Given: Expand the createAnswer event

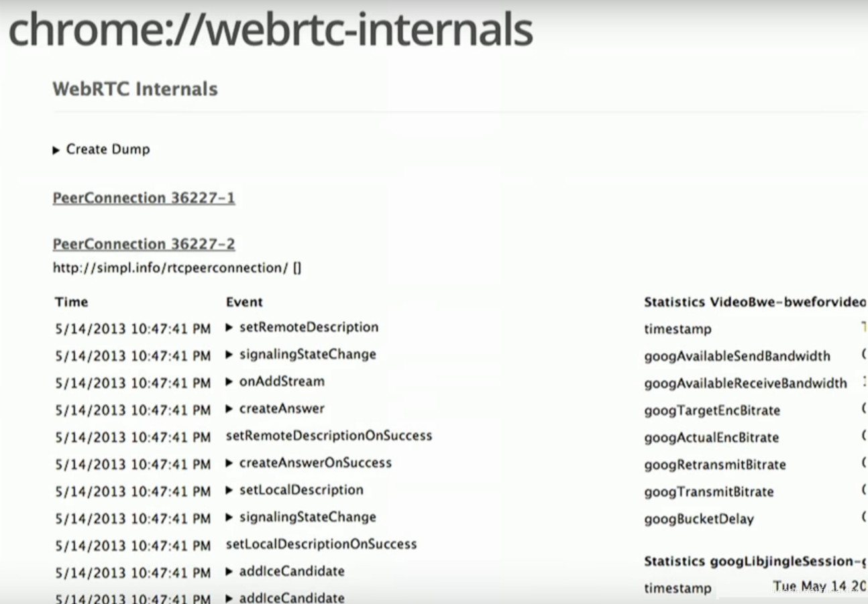Looking at the screenshot, I should click(275, 409).
